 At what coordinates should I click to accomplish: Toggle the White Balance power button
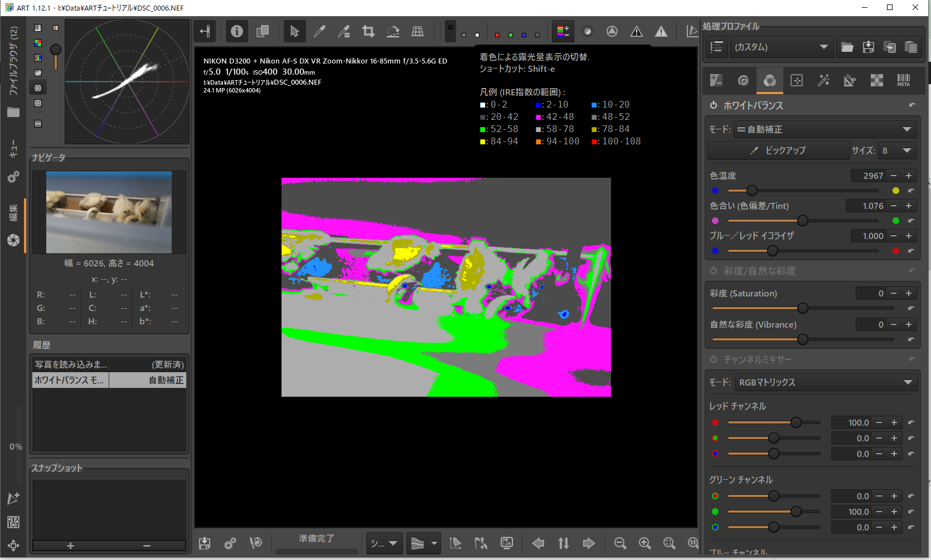[x=714, y=105]
